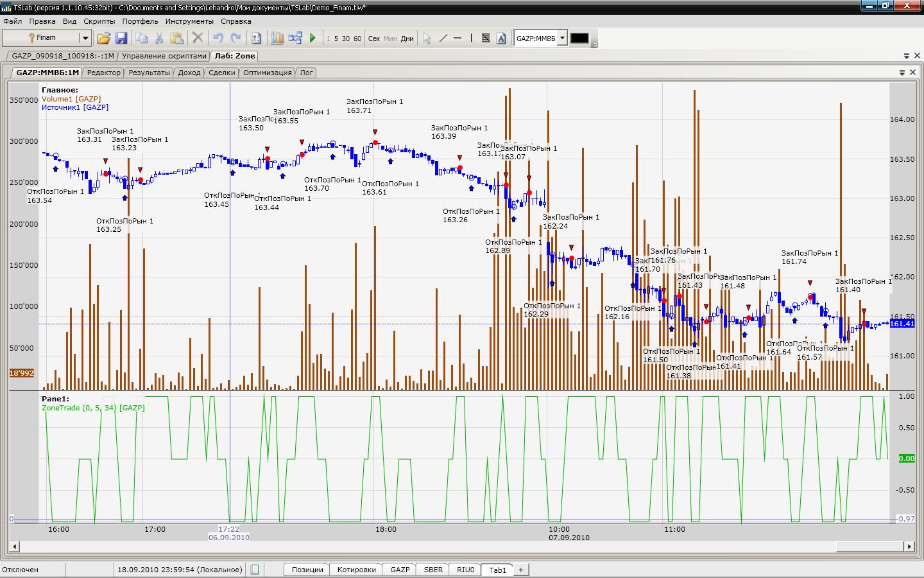The width and height of the screenshot is (924, 578).
Task: Choose the diagonal line drawing tool
Action: (x=443, y=39)
